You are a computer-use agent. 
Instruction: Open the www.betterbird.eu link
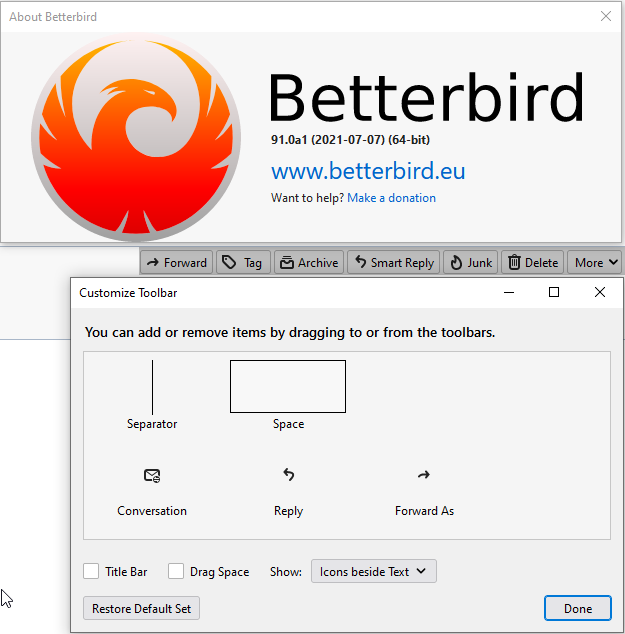[368, 171]
